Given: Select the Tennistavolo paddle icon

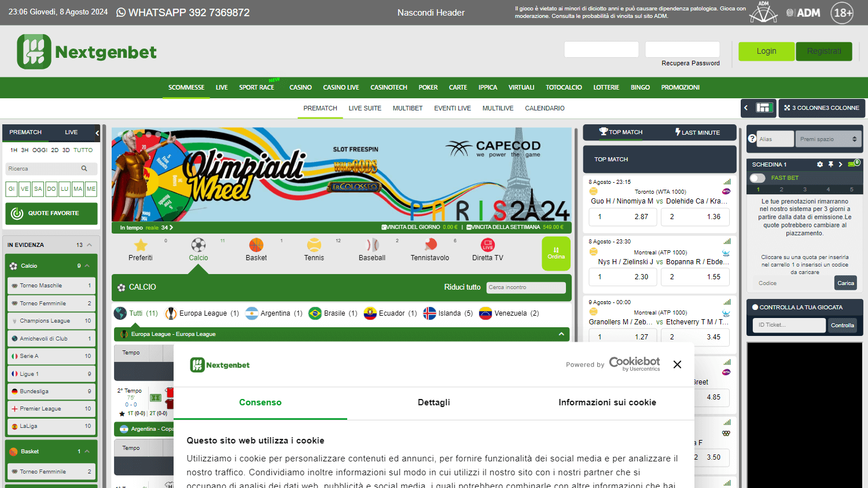Looking at the screenshot, I should coord(430,245).
